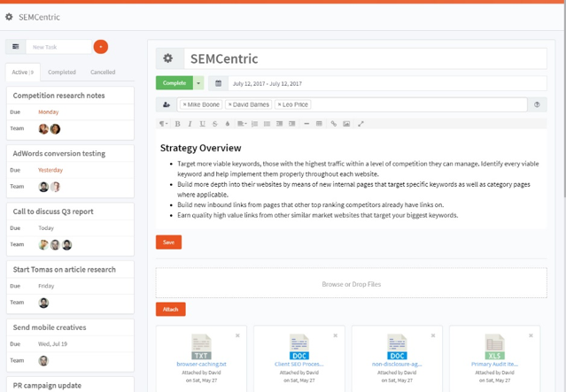Remove Leo Price from the team

click(x=279, y=104)
